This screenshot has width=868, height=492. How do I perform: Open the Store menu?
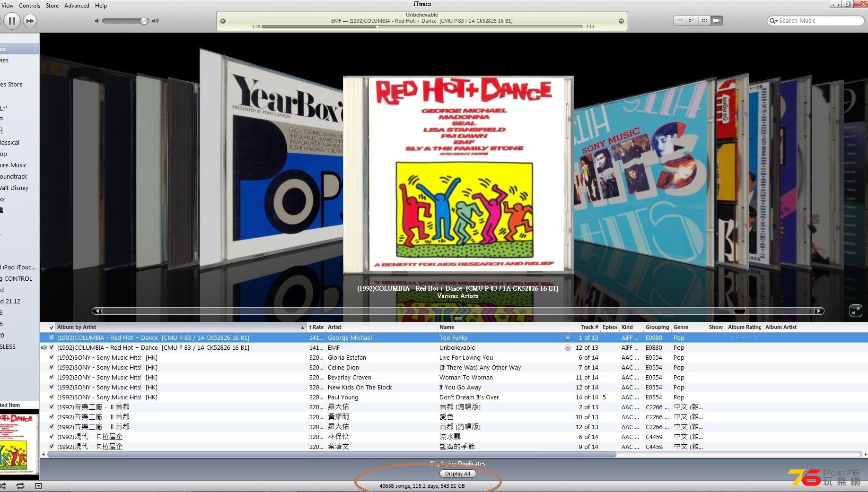point(52,6)
